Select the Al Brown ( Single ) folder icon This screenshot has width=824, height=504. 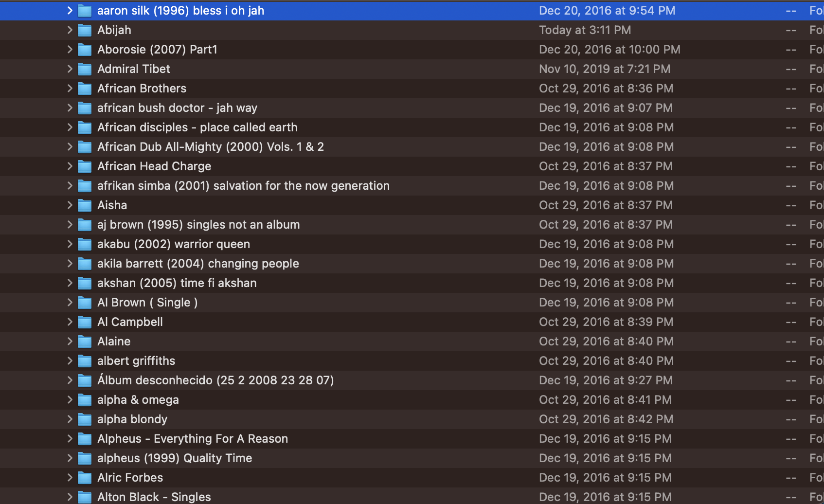(85, 303)
